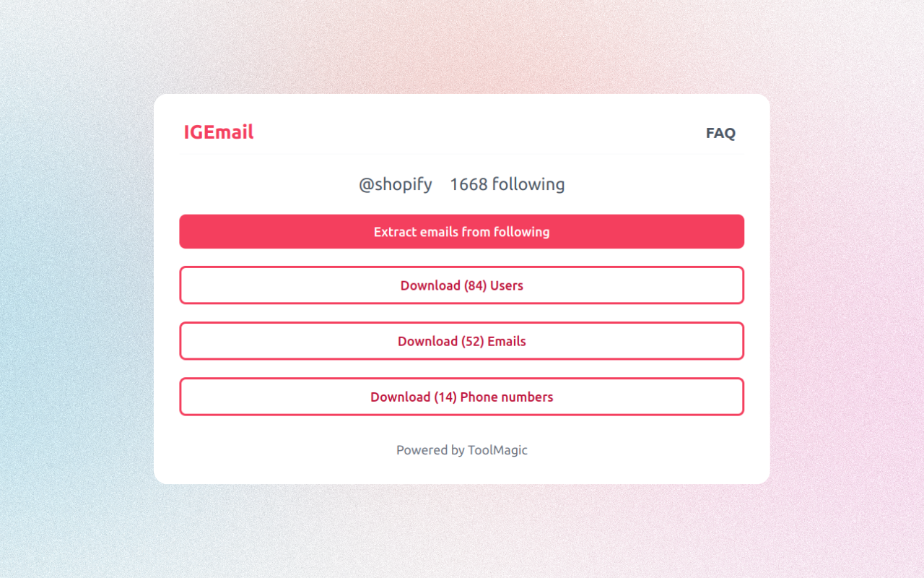Select the FAQ label in the header
This screenshot has width=924, height=578.
[x=720, y=133]
